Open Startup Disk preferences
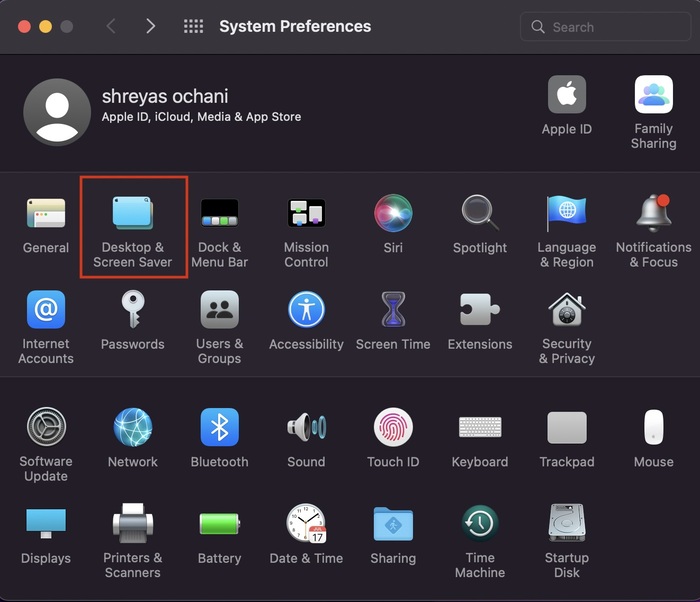Viewport: 700px width, 602px height. coord(567,523)
